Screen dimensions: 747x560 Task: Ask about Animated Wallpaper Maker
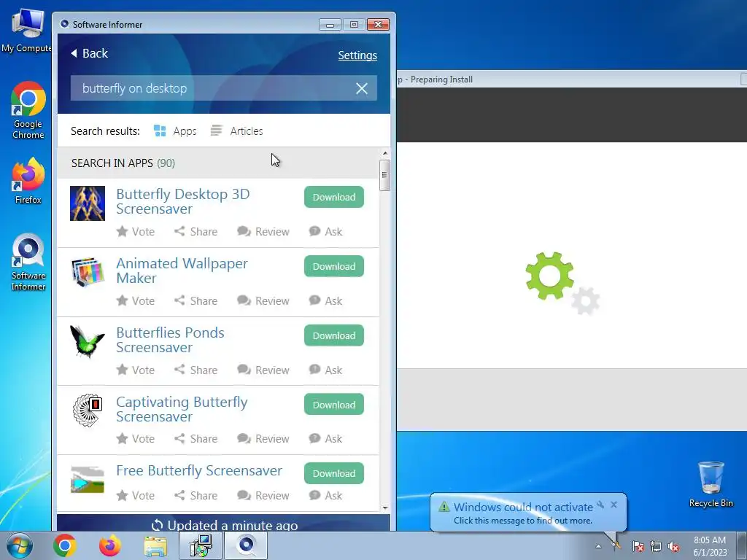coord(325,301)
